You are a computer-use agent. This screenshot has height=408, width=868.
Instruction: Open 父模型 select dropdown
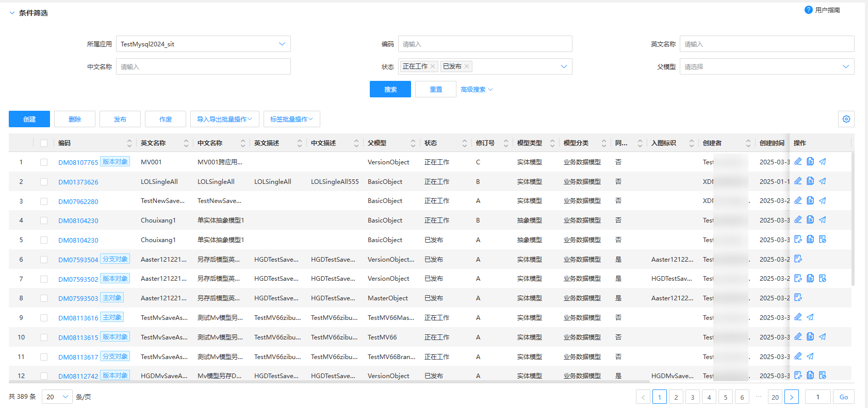(767, 66)
